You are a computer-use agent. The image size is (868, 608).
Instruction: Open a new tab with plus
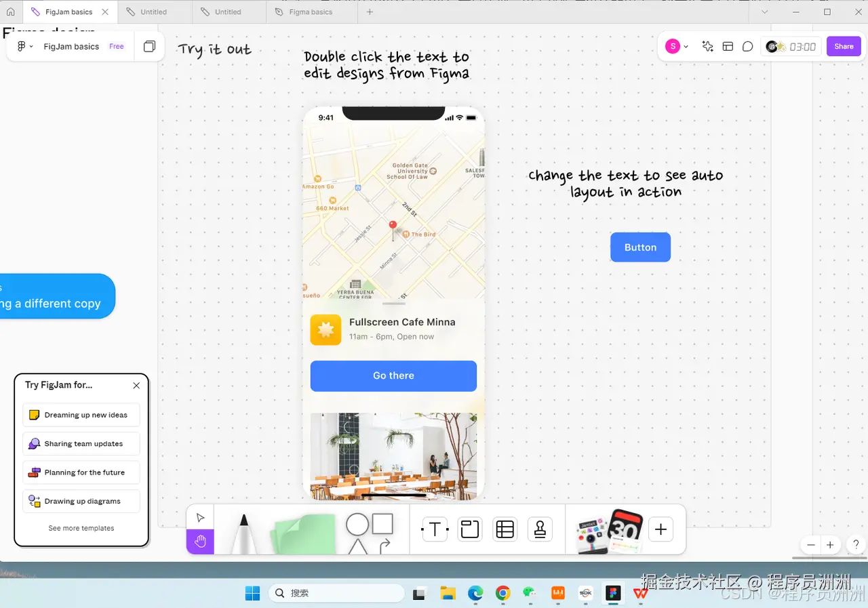tap(370, 12)
